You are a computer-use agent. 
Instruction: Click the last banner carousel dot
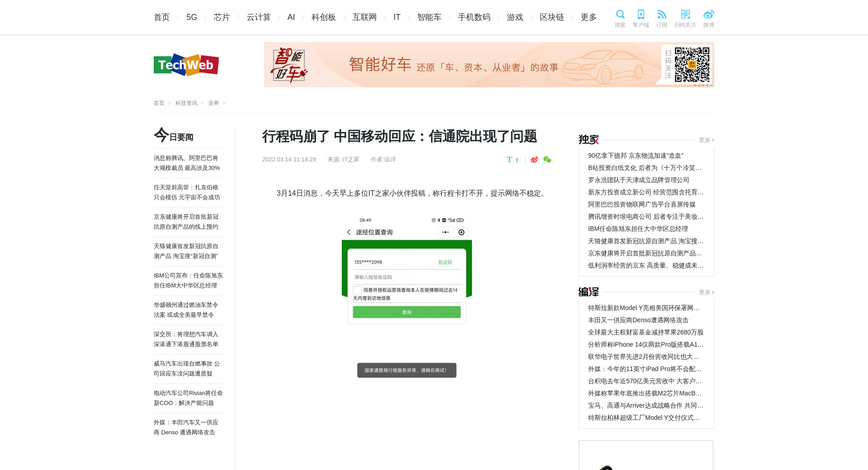tap(711, 85)
